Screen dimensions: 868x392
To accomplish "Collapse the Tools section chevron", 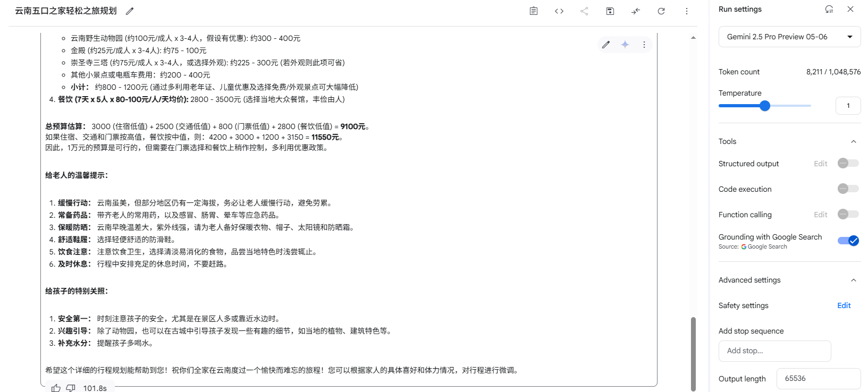I will (854, 141).
